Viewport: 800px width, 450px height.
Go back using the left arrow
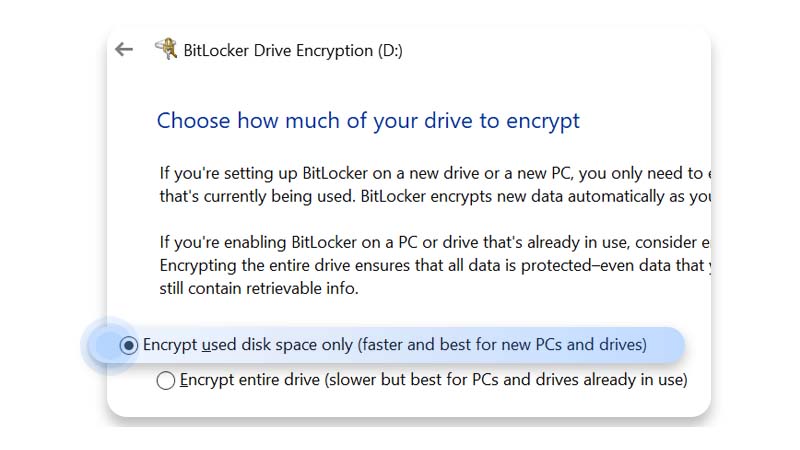124,49
